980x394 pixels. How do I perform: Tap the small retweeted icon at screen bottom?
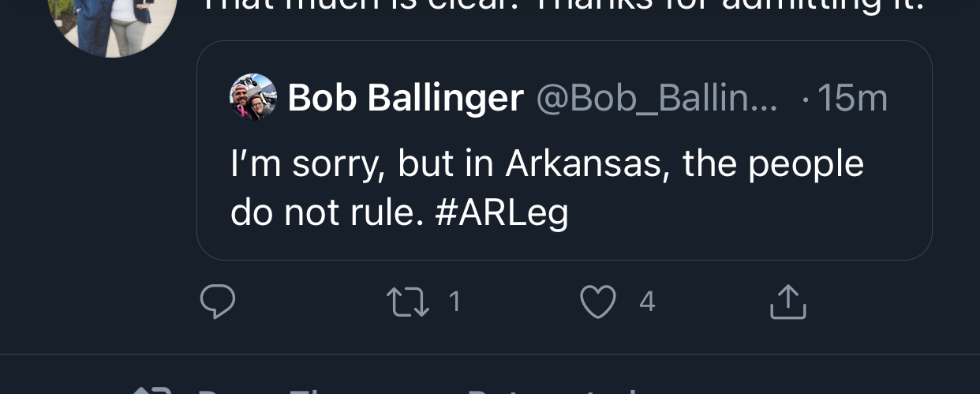[x=150, y=390]
